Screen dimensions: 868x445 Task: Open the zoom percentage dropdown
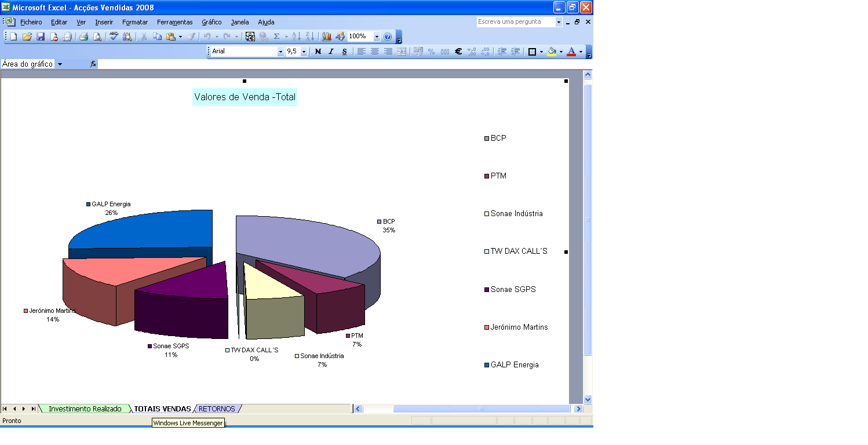[377, 37]
